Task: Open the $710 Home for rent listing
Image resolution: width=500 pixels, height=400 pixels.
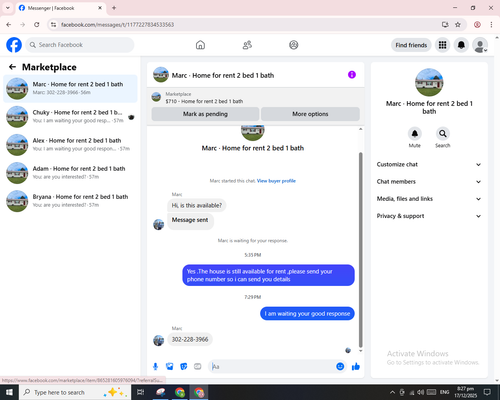Action: 204,101
